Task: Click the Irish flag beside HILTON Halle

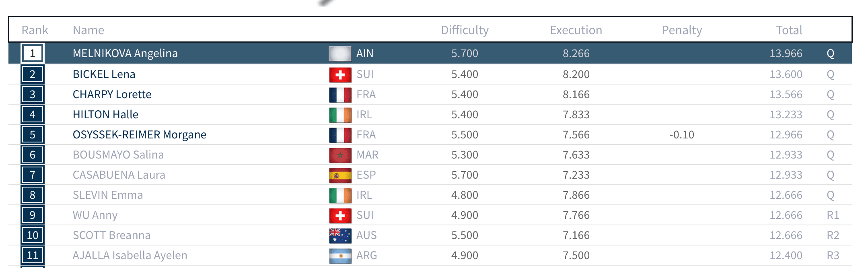Action: tap(340, 115)
